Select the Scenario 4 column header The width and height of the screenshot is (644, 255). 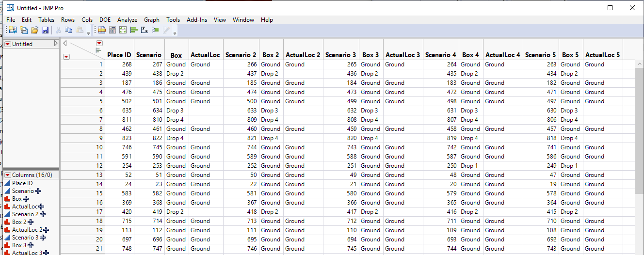click(440, 55)
